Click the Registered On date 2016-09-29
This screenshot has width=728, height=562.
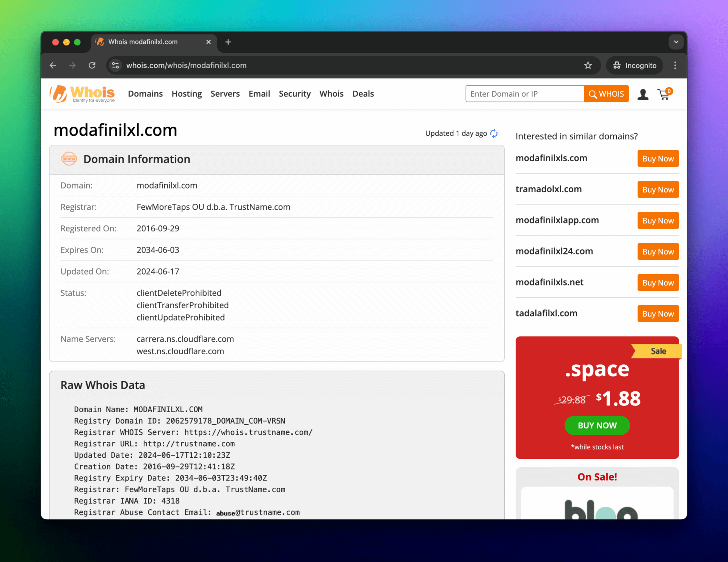tap(158, 229)
